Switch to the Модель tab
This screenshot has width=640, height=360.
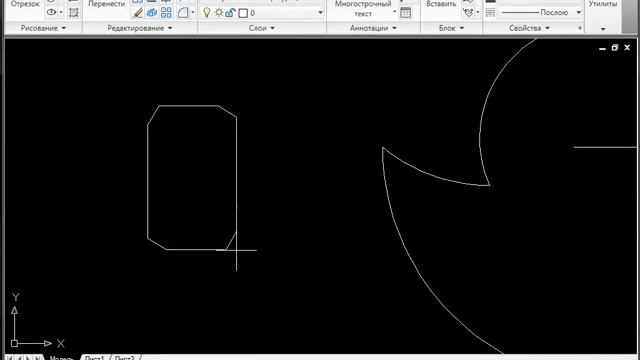pyautogui.click(x=61, y=358)
